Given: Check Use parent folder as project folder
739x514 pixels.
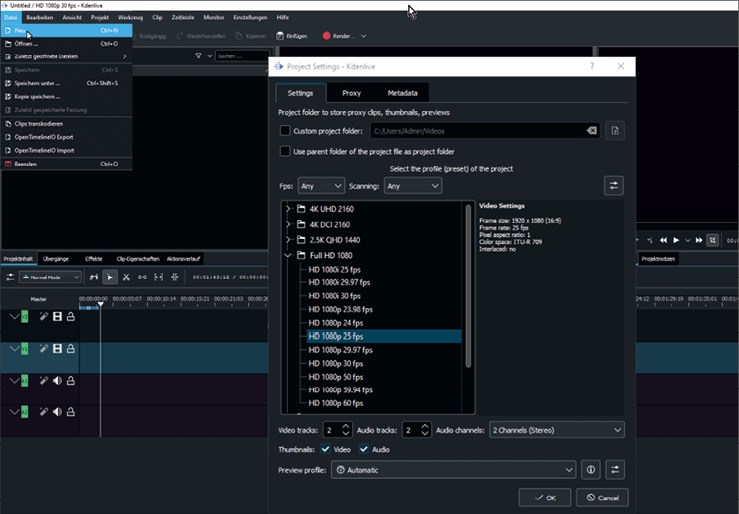Looking at the screenshot, I should point(286,151).
